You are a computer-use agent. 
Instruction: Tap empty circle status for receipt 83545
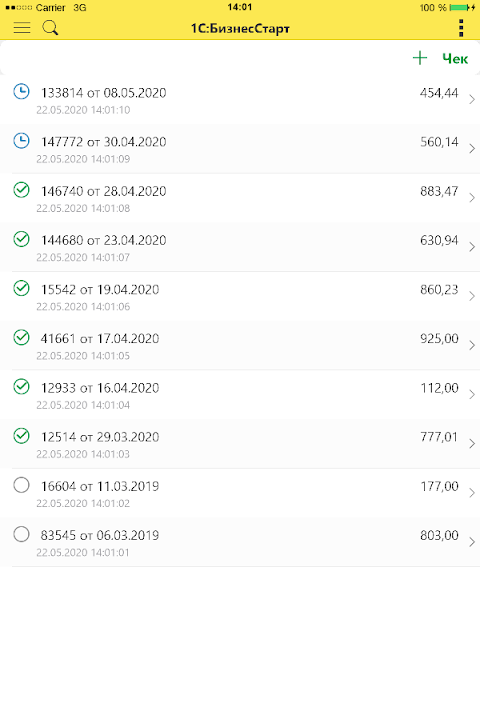[x=21, y=534]
